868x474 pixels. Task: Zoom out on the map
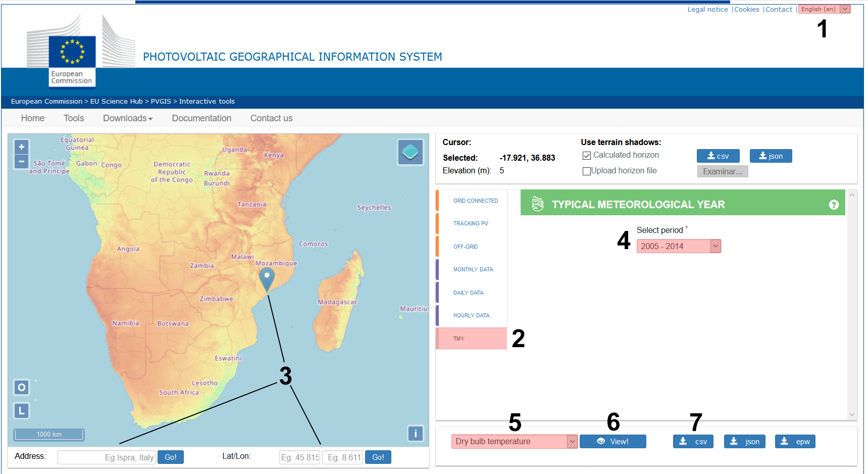click(21, 162)
